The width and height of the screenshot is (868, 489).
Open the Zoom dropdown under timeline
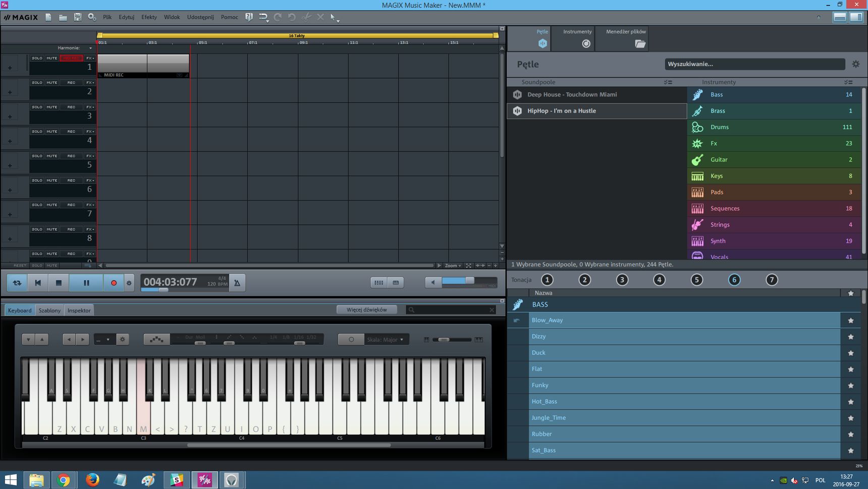tap(453, 265)
